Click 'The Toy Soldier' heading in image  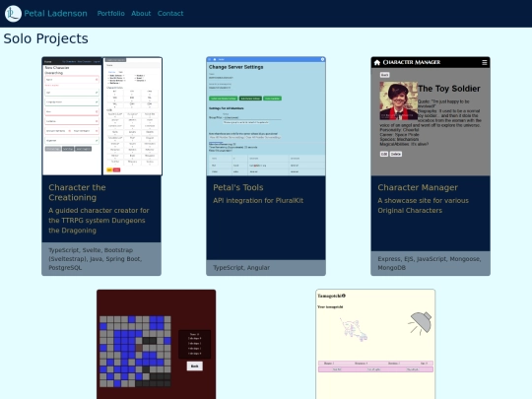coord(449,89)
